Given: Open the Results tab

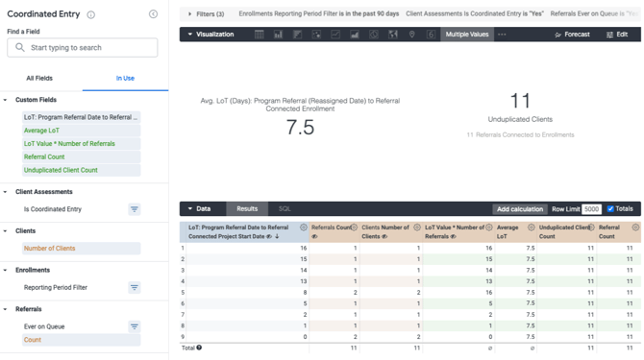Looking at the screenshot, I should [x=247, y=208].
